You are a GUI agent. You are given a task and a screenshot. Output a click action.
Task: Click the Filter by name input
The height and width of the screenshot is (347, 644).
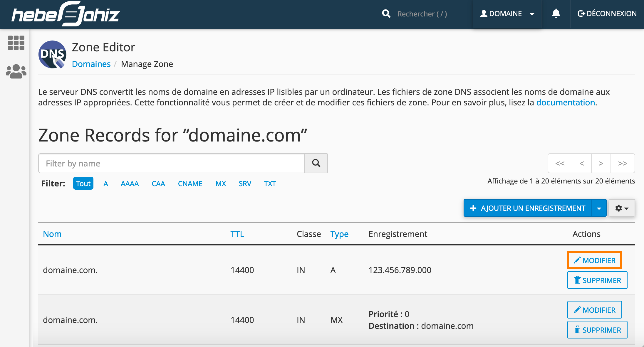(x=172, y=163)
